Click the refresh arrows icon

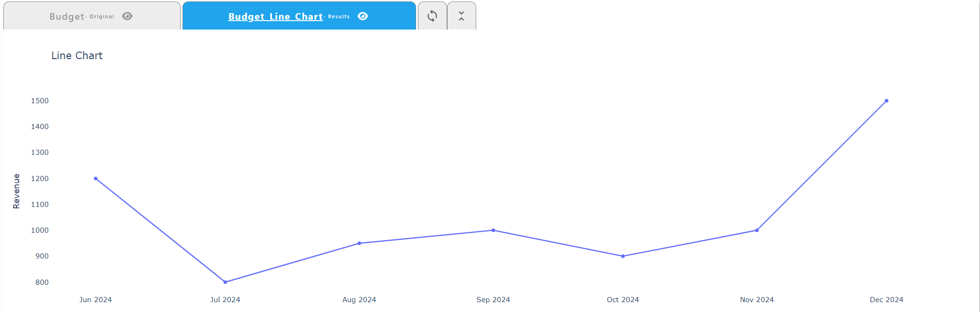pyautogui.click(x=432, y=16)
